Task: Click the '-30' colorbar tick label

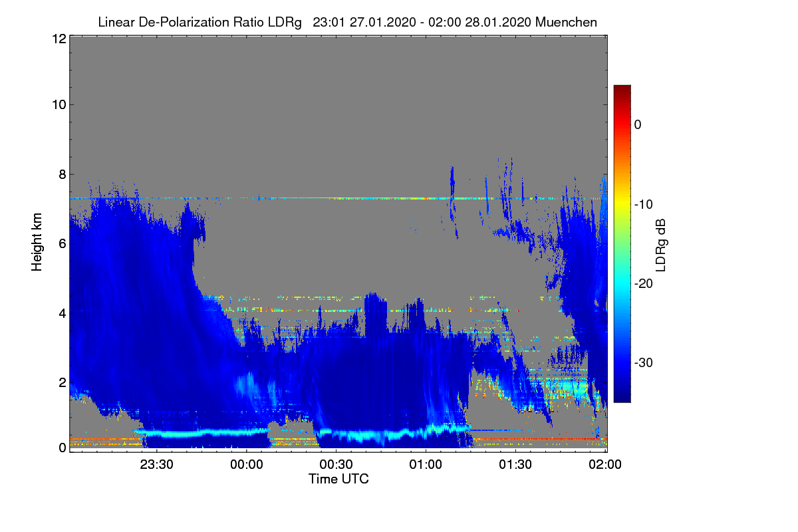Action: (x=644, y=362)
